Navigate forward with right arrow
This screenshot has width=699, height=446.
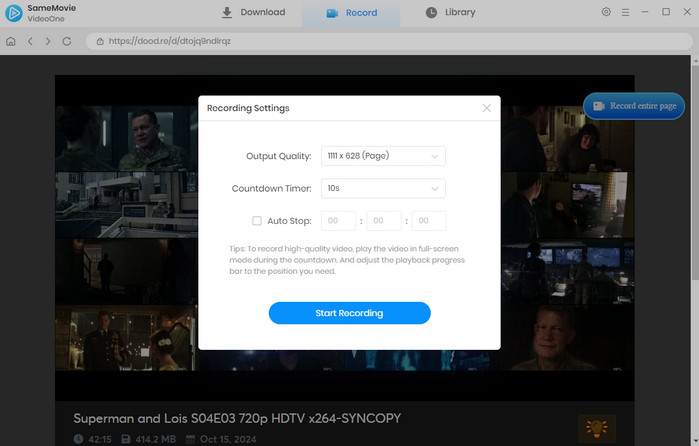click(48, 41)
